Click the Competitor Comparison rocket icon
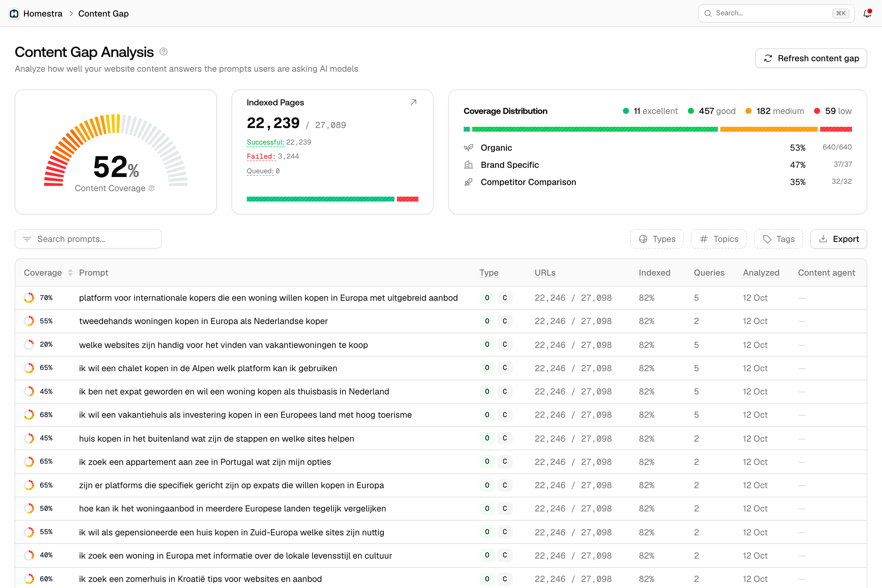 [x=468, y=182]
